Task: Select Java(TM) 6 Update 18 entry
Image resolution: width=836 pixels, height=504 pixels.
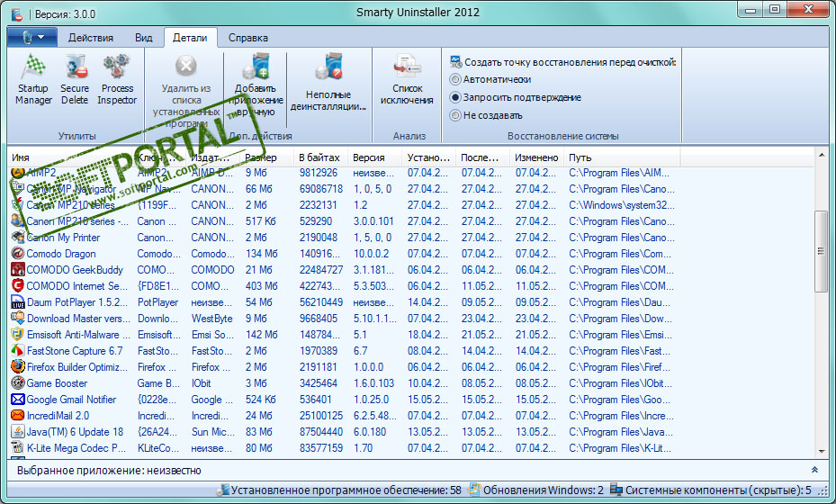Action: tap(76, 432)
